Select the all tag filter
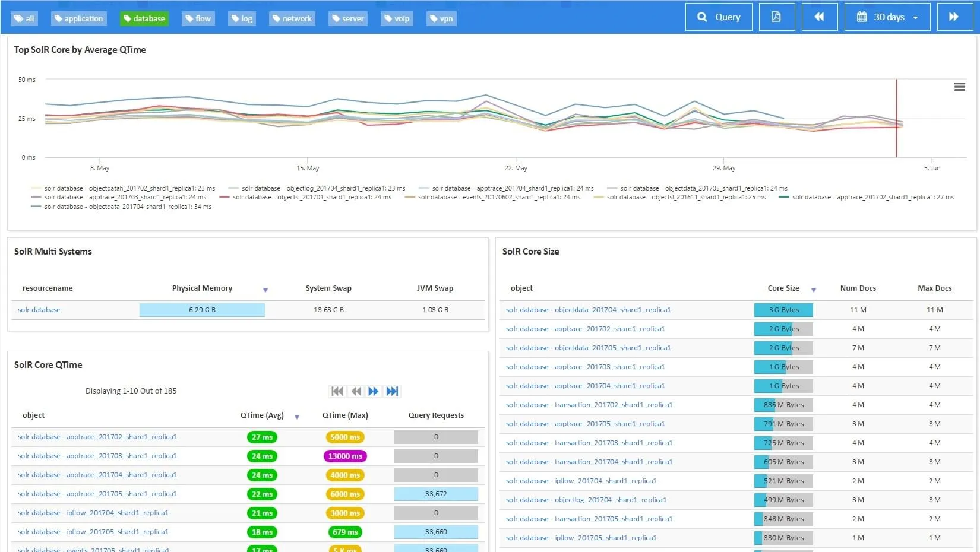980x552 pixels. click(x=24, y=19)
